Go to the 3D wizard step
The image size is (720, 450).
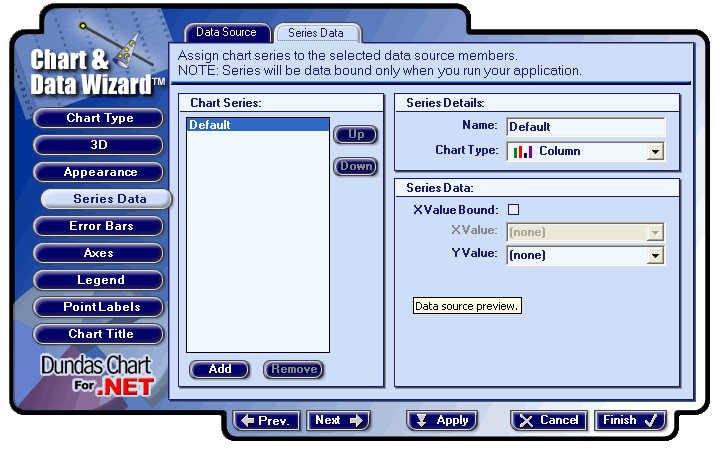pyautogui.click(x=99, y=145)
